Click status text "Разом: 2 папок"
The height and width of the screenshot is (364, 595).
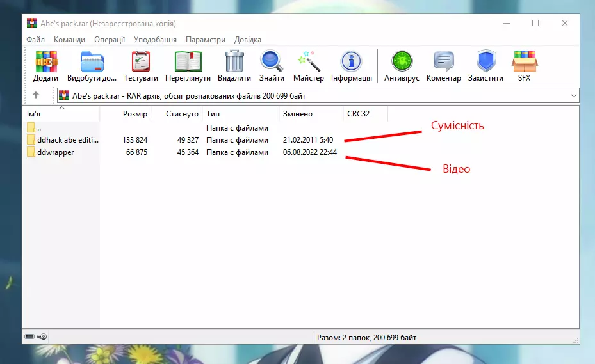343,338
